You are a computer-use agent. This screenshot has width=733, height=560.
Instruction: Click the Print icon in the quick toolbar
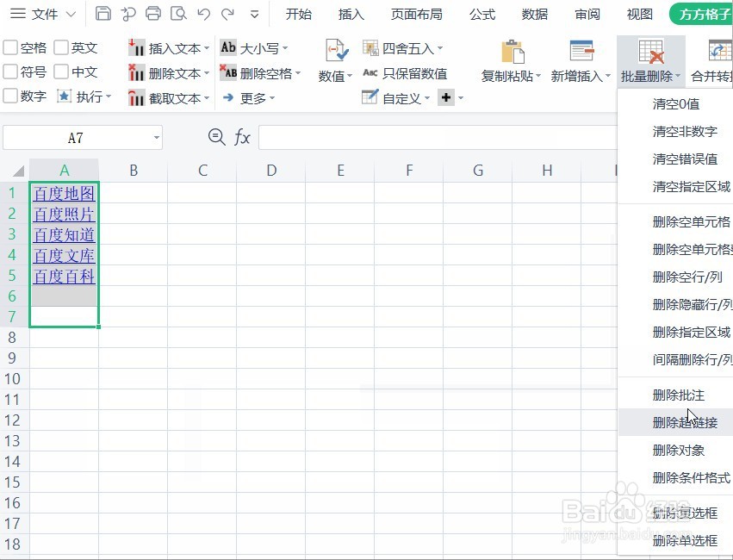tap(153, 14)
